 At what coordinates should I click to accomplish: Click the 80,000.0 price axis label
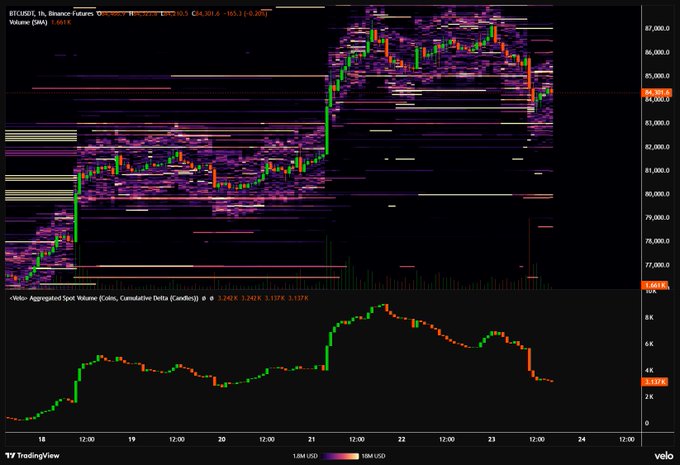coord(657,194)
